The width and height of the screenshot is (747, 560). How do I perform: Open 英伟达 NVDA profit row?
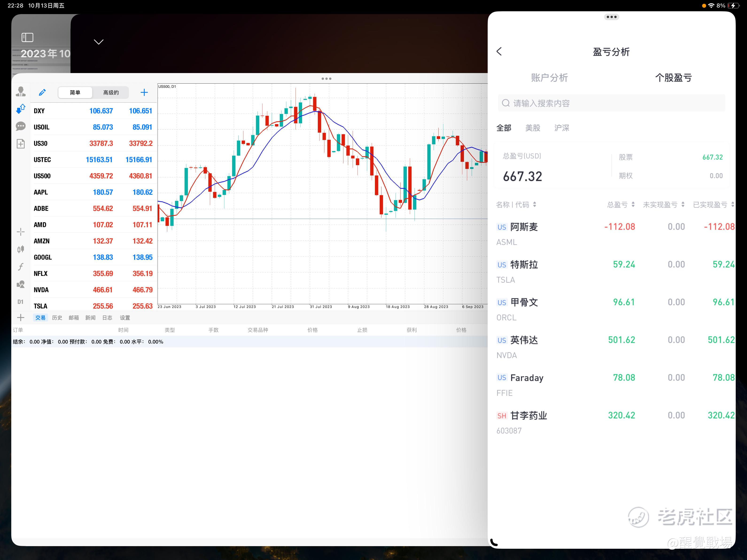coord(612,348)
